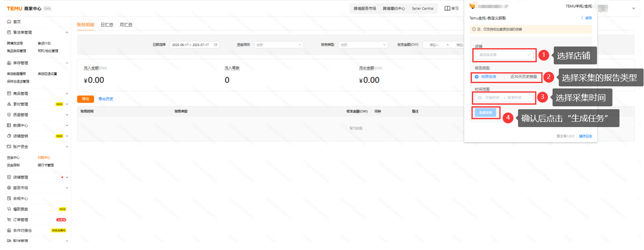
Task: Open 资金中心 submenu item
Action: tap(13, 158)
